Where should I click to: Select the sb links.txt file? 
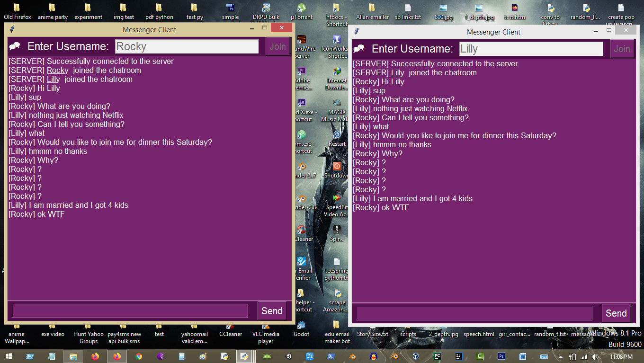tap(408, 12)
